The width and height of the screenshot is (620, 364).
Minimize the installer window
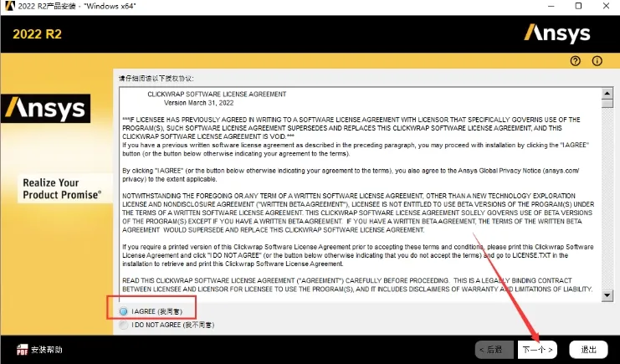pos(551,6)
